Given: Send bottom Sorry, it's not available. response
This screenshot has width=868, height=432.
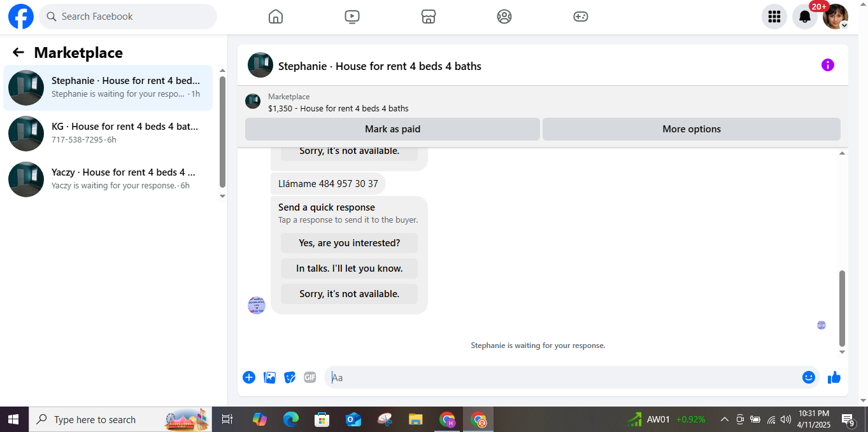Looking at the screenshot, I should point(349,294).
